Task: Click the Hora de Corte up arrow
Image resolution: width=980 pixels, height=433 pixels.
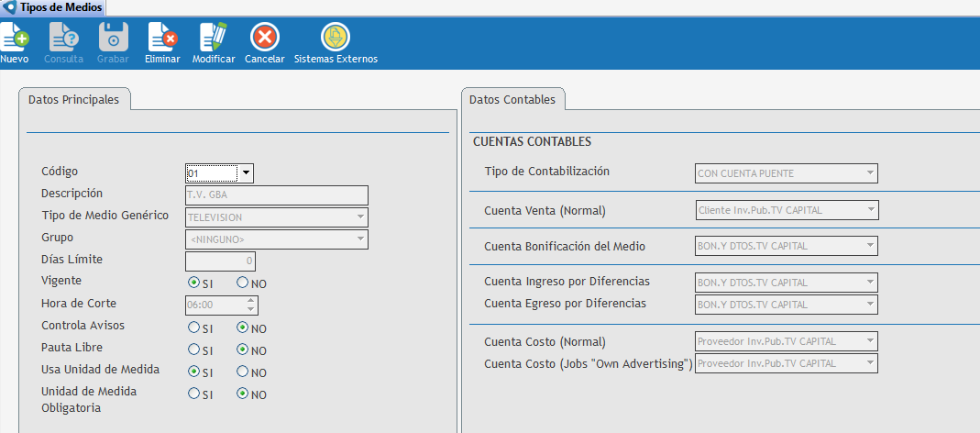Action: click(251, 300)
